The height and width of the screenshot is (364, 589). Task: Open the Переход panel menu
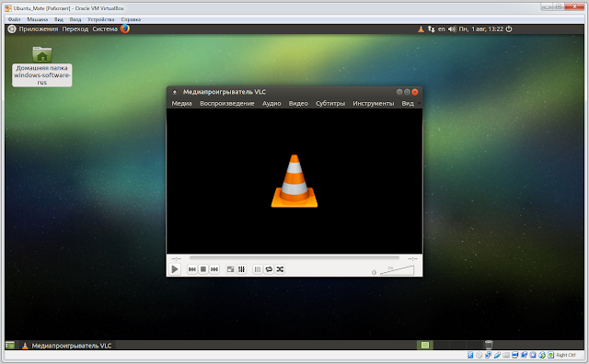pos(75,28)
